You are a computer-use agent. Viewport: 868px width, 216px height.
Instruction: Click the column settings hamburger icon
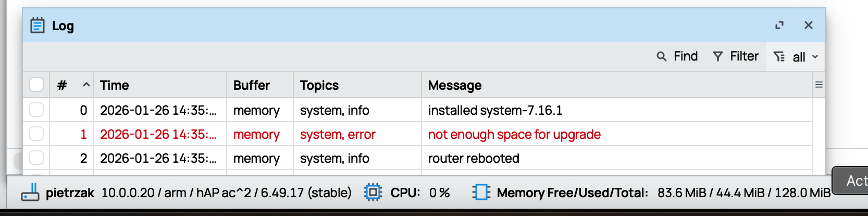point(819,85)
